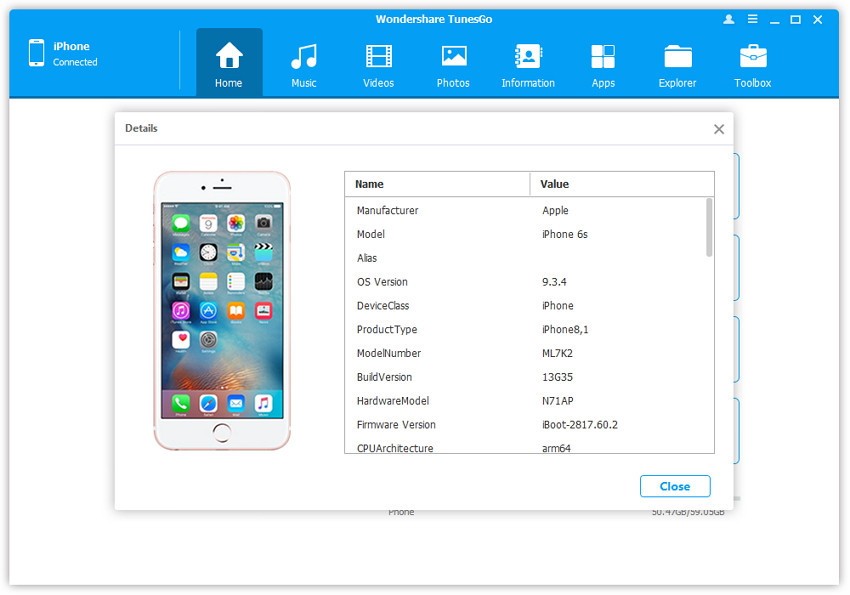The width and height of the screenshot is (850, 595).
Task: Select the ModelNumber row
Action: (x=525, y=353)
